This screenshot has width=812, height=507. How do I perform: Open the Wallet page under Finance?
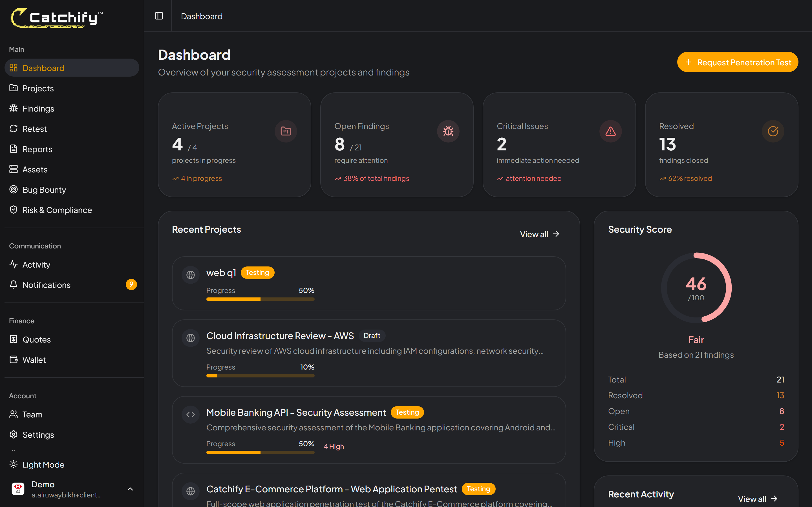tap(34, 359)
